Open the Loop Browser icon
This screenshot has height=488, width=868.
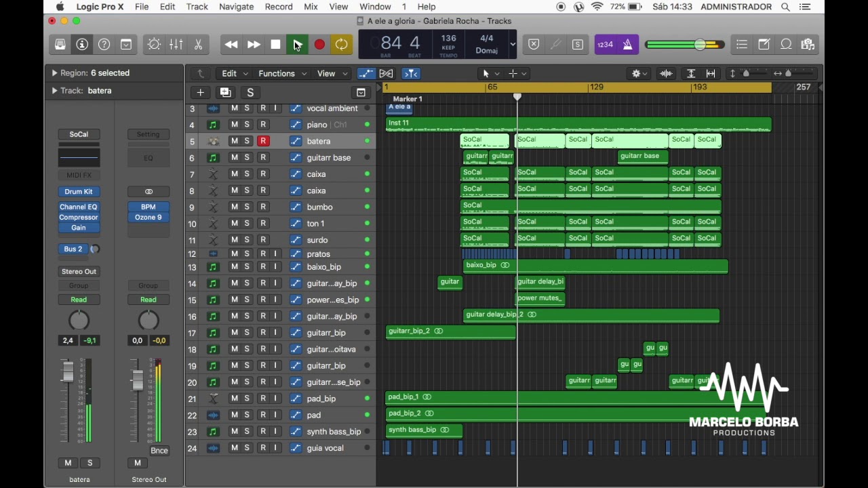coord(787,45)
